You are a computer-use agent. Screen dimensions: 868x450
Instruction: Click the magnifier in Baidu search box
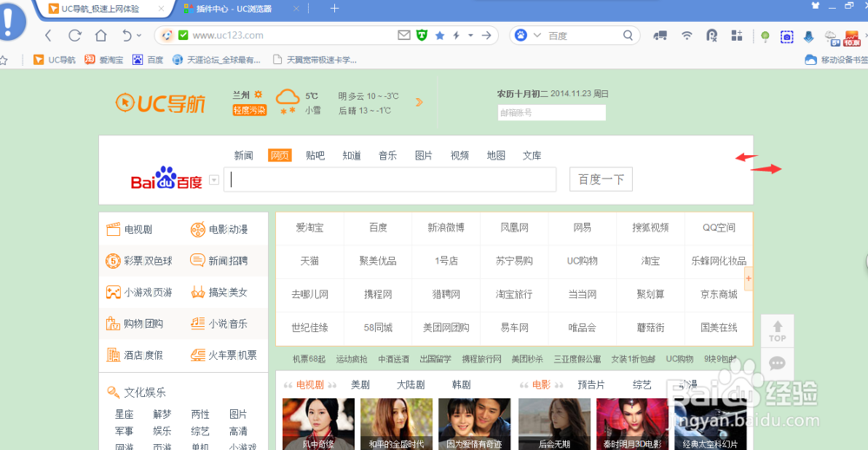[x=628, y=36]
